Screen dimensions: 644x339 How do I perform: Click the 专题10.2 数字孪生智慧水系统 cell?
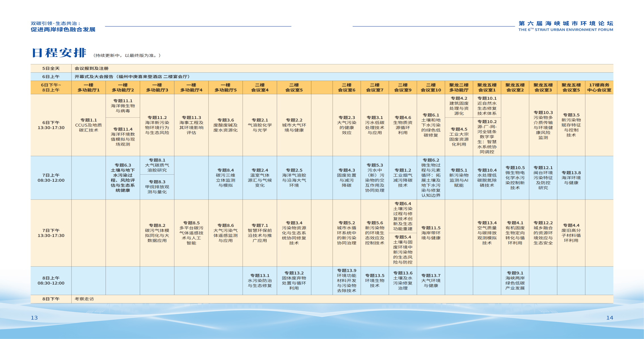point(487,137)
